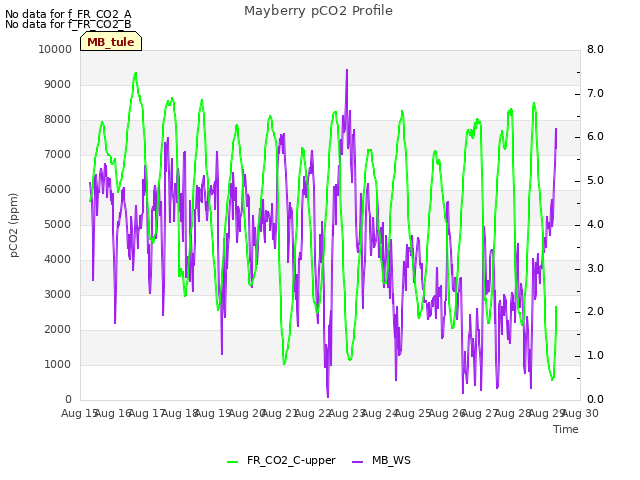Image resolution: width=640 pixels, height=480 pixels.
Task: Click the 'No data for f_FR_CO2_A' message
Action: tap(68, 14)
